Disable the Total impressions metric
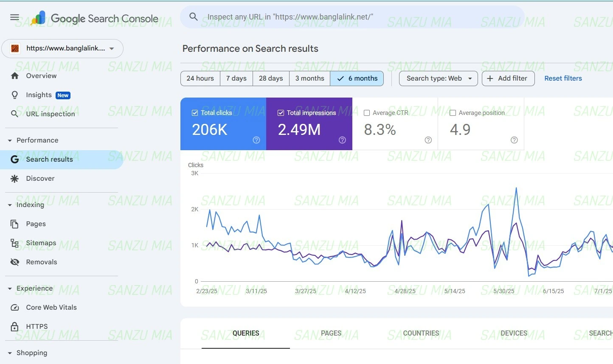The width and height of the screenshot is (613, 364). coord(281,113)
